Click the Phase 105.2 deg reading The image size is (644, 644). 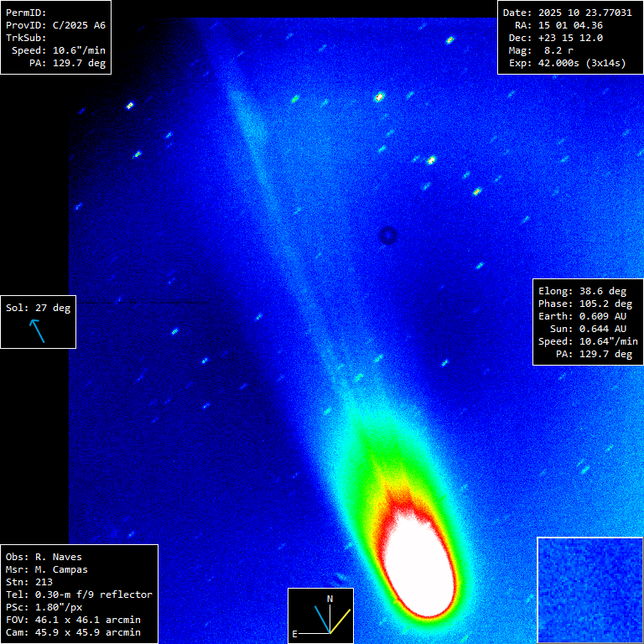[585, 304]
